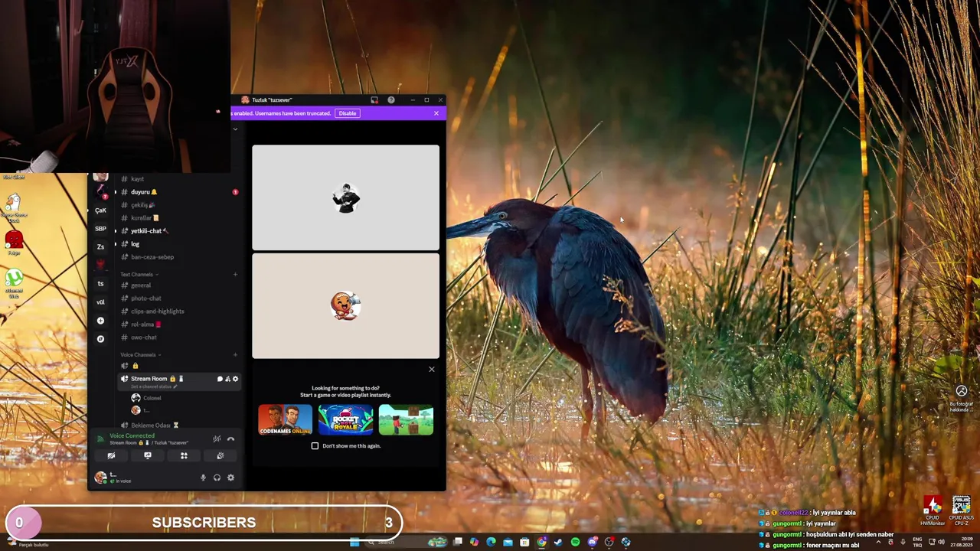Open the CPUID ASUS CPU-Z desktop shortcut
The height and width of the screenshot is (551, 980).
[962, 510]
